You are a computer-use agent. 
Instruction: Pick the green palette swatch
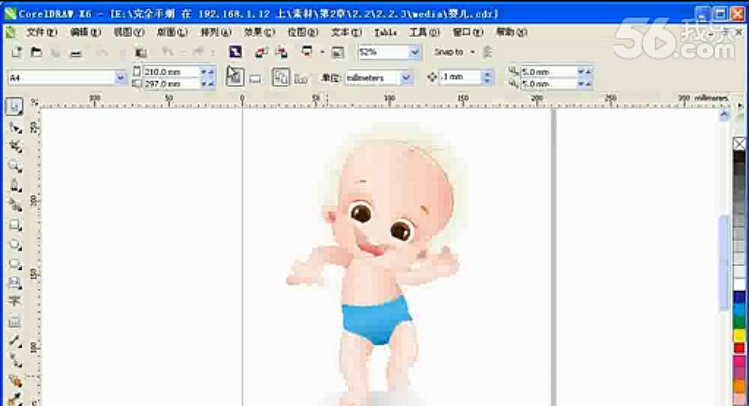coord(739,322)
